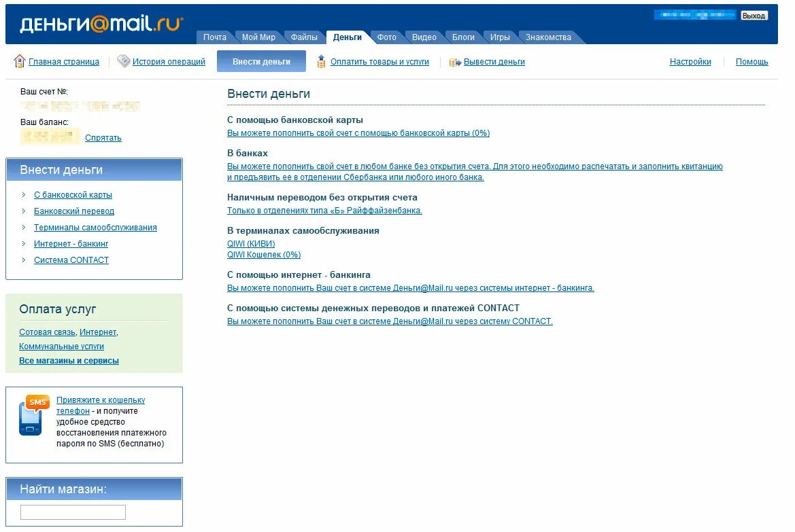
Task: Open the QIWI Кошелек (0%) link
Action: (x=264, y=255)
